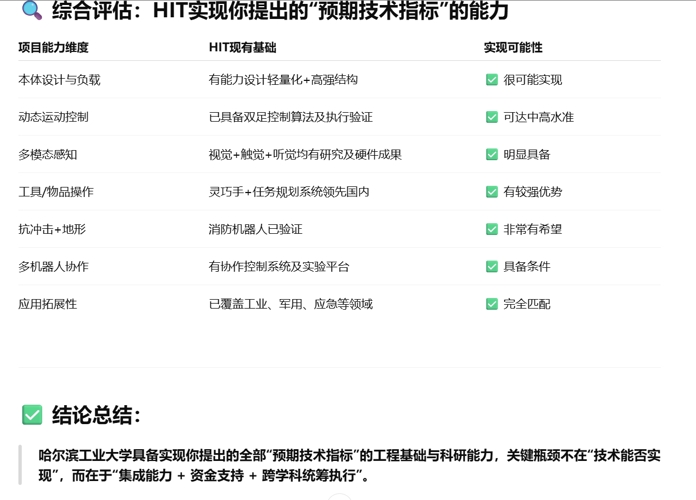The image size is (696, 500).
Task: Click the large green check before 结论总结
Action: (32, 415)
